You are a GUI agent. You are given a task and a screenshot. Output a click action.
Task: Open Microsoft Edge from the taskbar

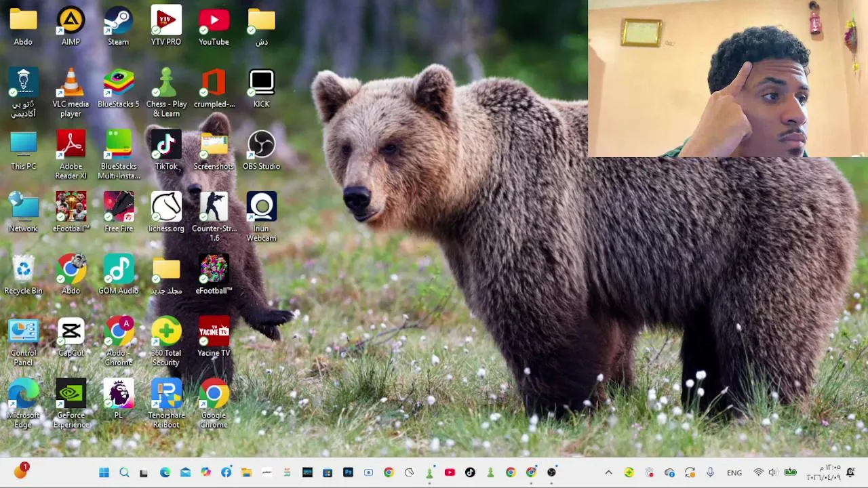165,472
